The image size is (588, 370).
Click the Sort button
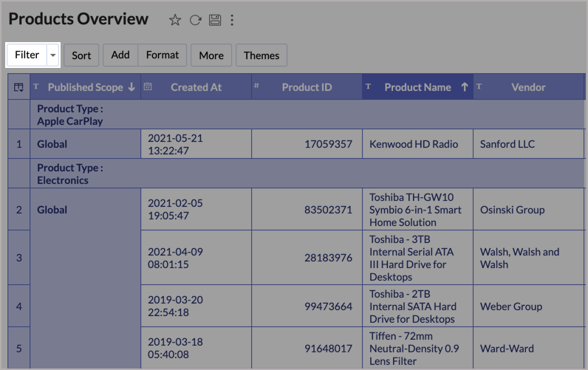click(81, 55)
